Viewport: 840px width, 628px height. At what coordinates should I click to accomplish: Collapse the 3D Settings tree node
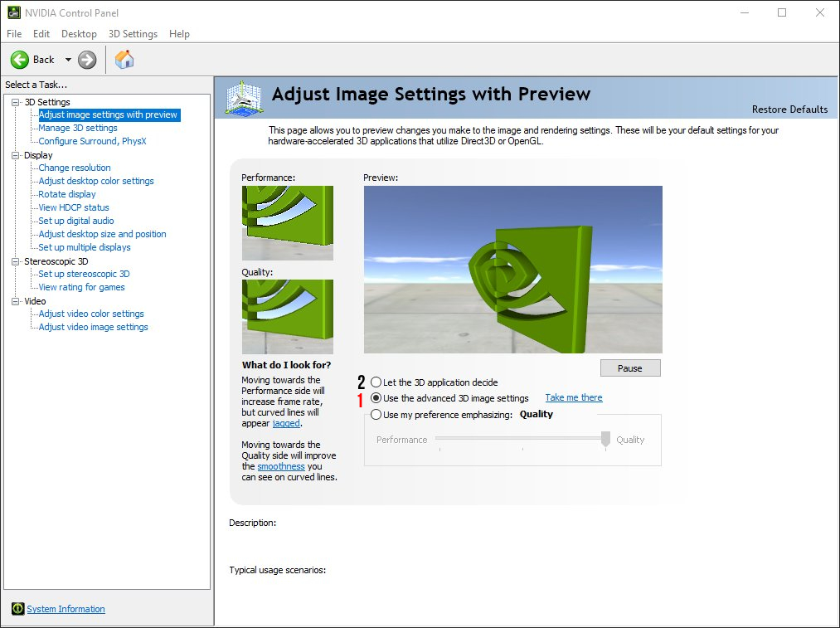tap(16, 102)
